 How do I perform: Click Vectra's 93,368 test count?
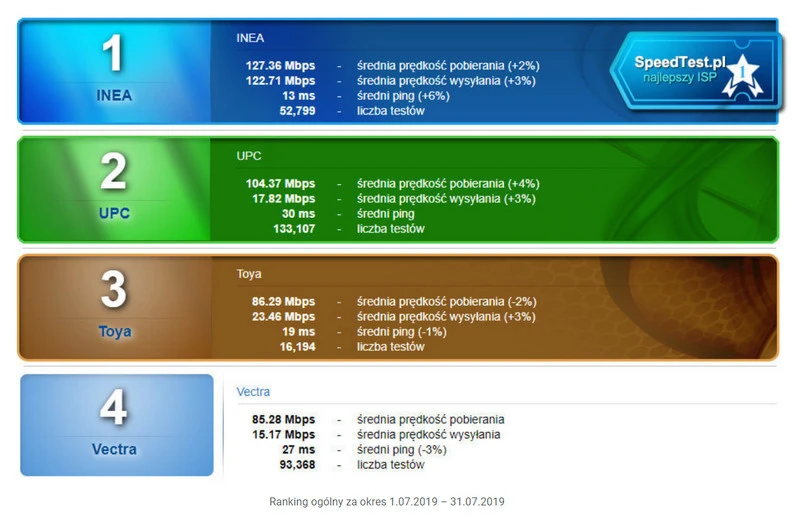pyautogui.click(x=297, y=465)
